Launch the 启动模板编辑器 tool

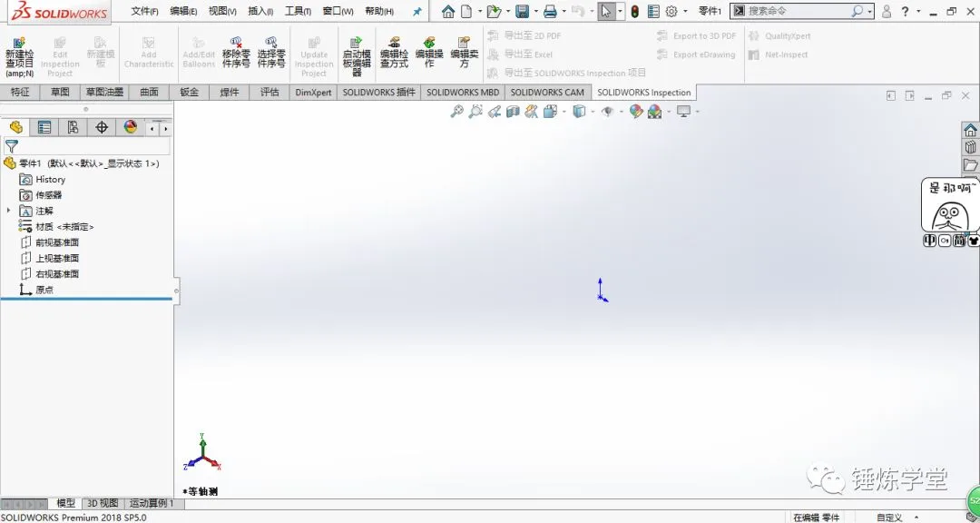click(x=357, y=56)
